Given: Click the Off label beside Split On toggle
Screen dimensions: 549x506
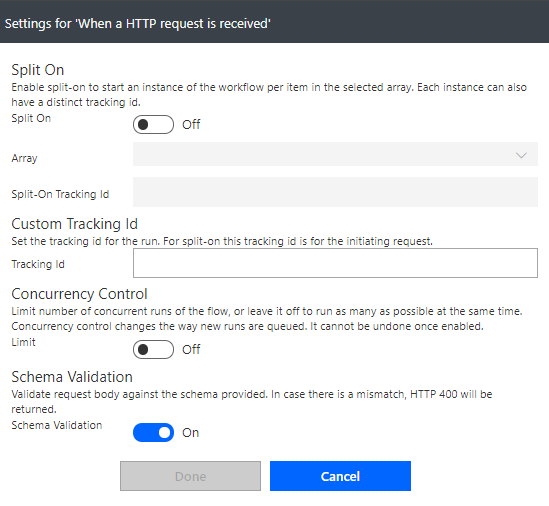Looking at the screenshot, I should pyautogui.click(x=191, y=124).
